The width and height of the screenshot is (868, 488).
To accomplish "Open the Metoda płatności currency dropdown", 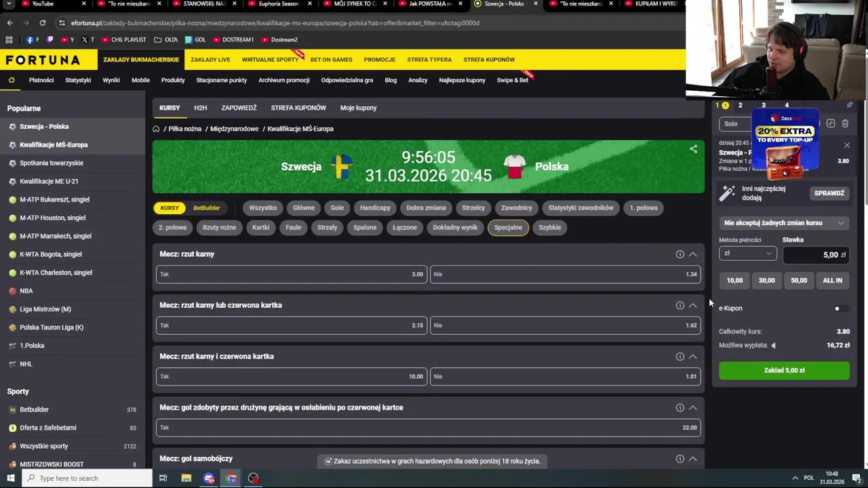I will [747, 253].
